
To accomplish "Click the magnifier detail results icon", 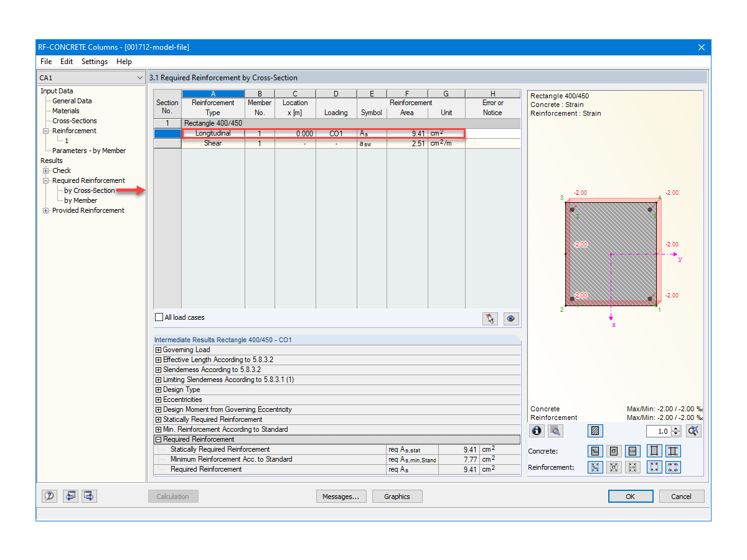I will [x=555, y=431].
